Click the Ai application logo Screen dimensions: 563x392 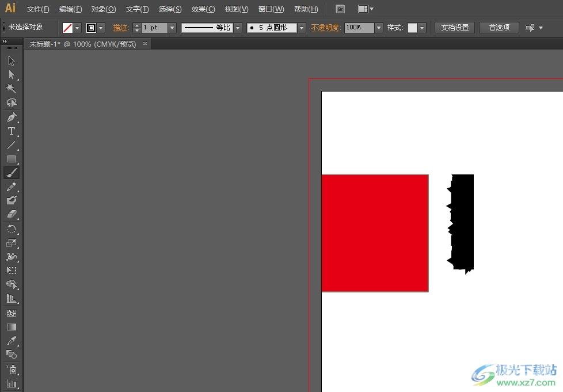pyautogui.click(x=10, y=8)
